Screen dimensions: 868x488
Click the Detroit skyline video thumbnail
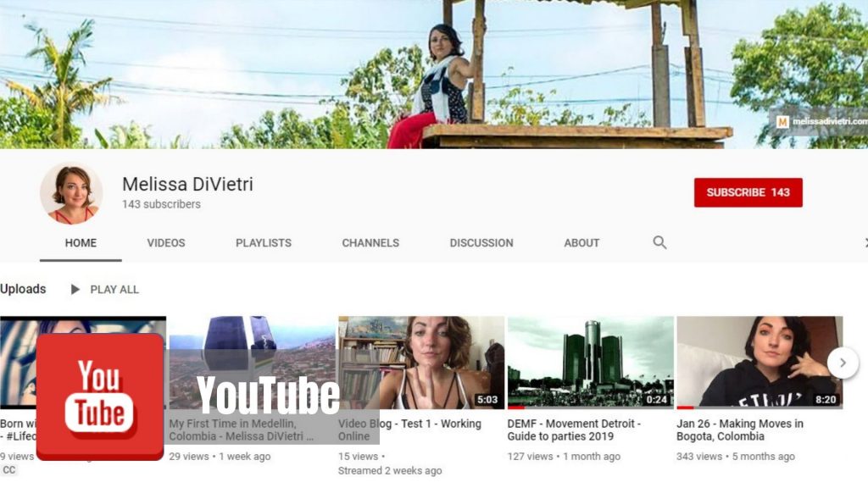[x=590, y=363]
